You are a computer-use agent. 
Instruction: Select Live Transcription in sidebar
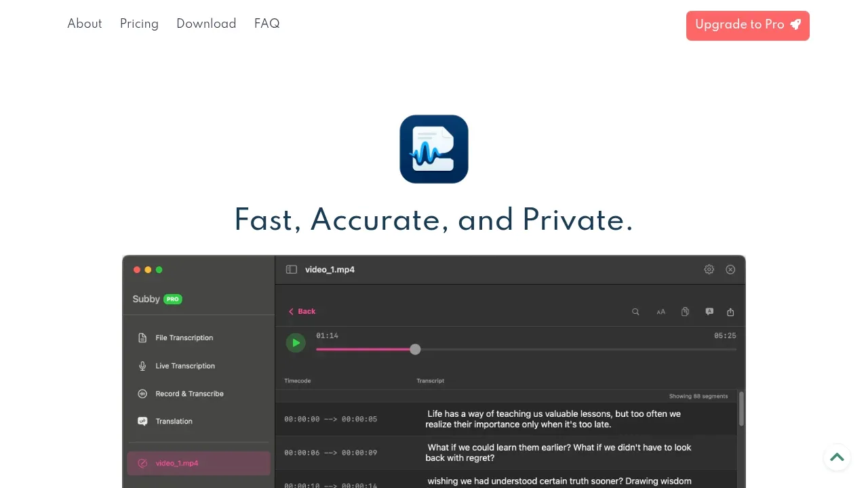coord(198,365)
